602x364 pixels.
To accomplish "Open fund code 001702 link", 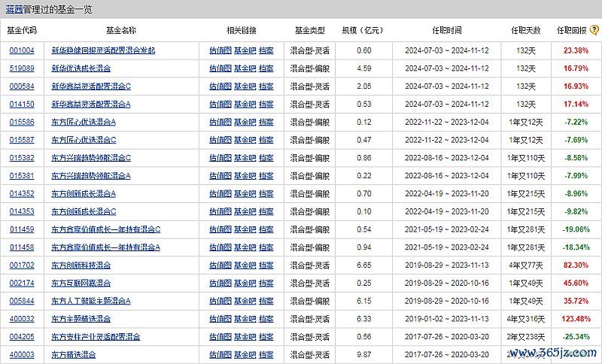I will [x=22, y=265].
